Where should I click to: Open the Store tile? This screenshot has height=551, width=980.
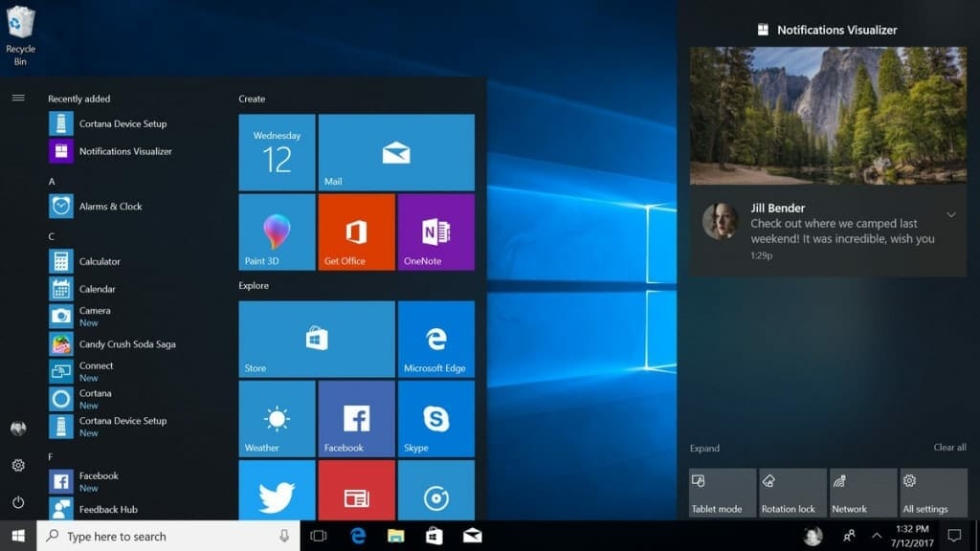pyautogui.click(x=316, y=339)
